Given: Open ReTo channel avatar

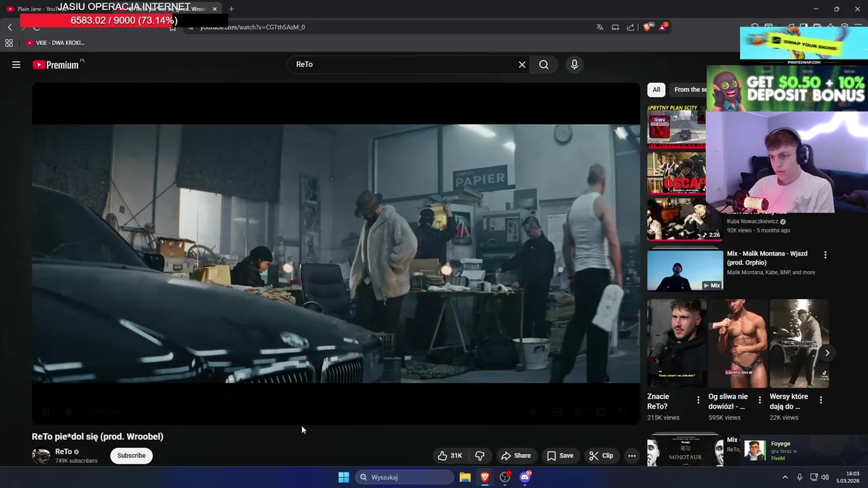Looking at the screenshot, I should (x=41, y=455).
